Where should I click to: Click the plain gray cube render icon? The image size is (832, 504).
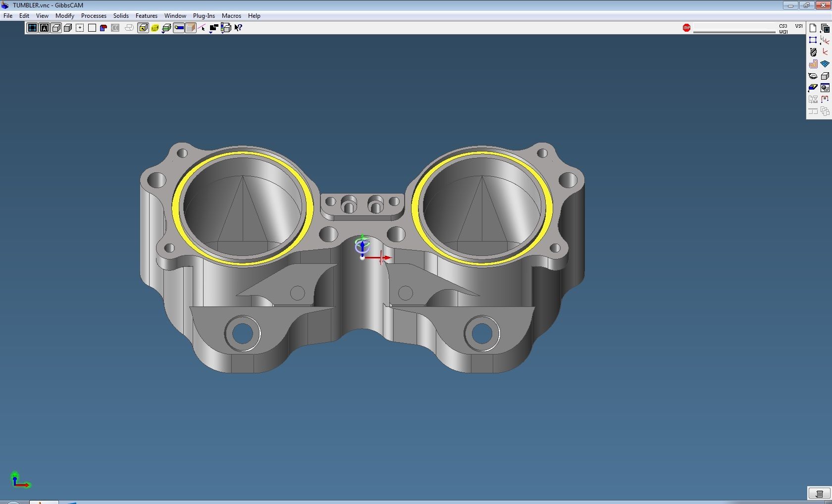point(68,28)
